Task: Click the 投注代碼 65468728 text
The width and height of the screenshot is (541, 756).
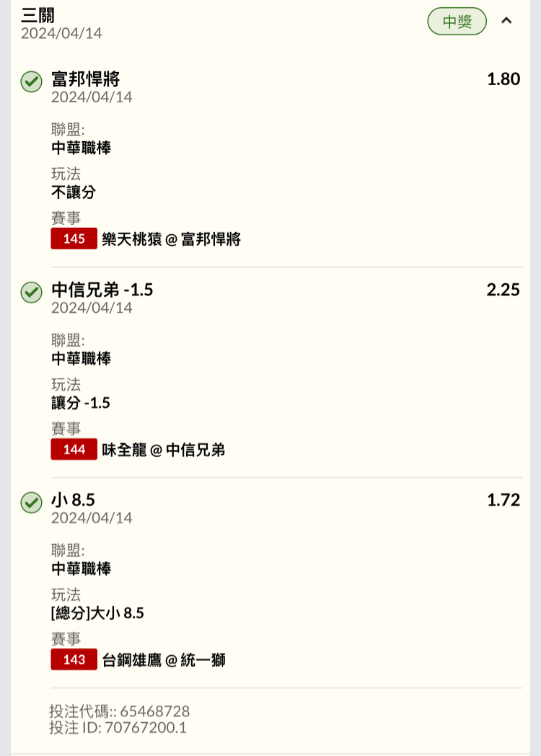Action: click(x=119, y=711)
